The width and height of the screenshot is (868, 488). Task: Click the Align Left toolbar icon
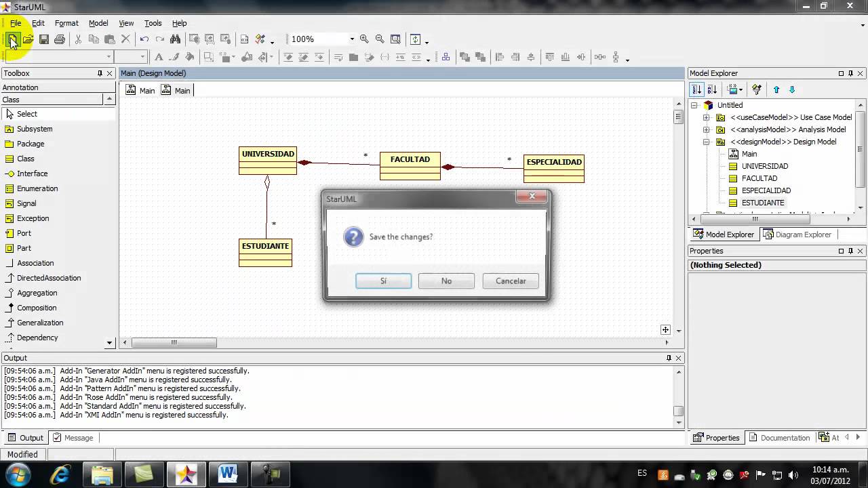(x=500, y=58)
